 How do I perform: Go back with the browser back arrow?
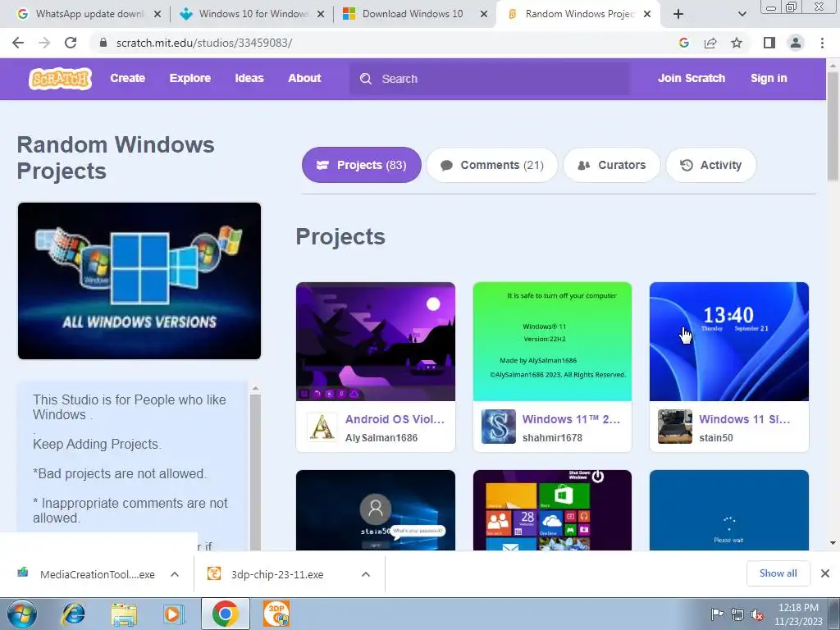[x=18, y=43]
